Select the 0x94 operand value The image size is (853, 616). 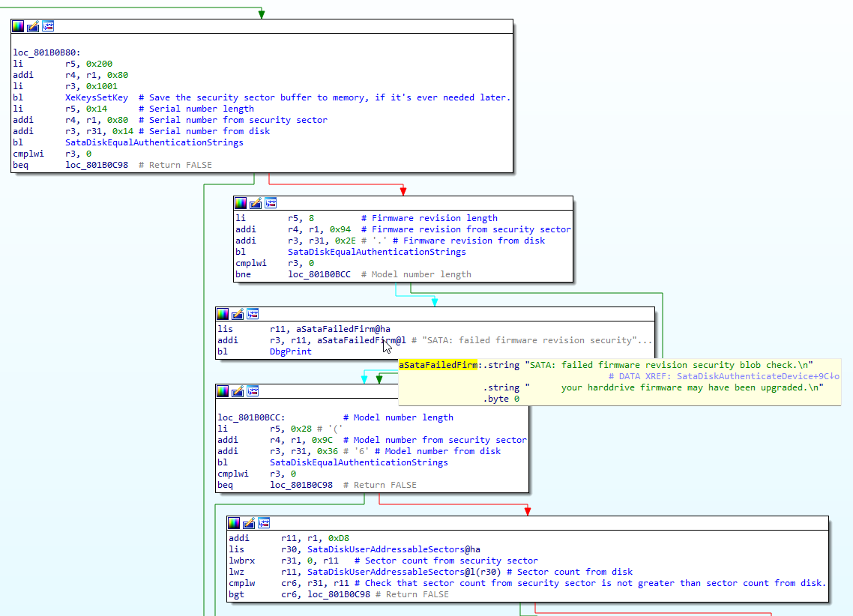(340, 229)
